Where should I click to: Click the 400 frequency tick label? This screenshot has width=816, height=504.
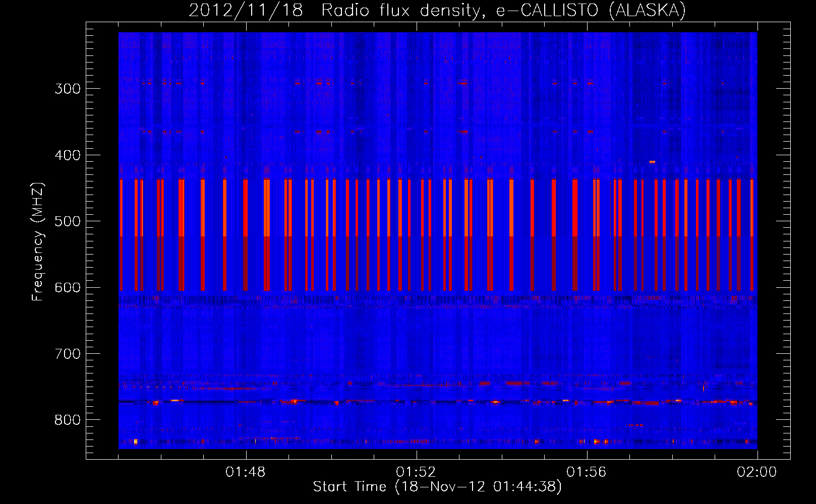(x=68, y=155)
